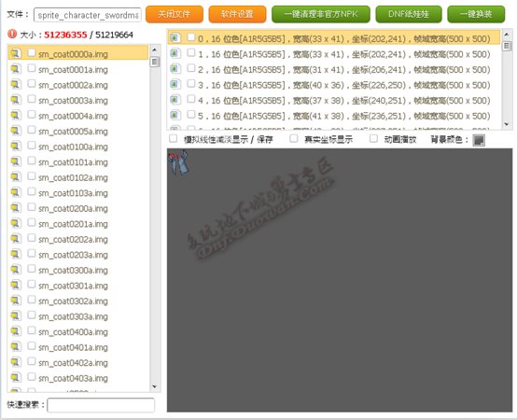Click file icon of sm_coat0202a.img
The height and width of the screenshot is (420, 517).
[16, 239]
